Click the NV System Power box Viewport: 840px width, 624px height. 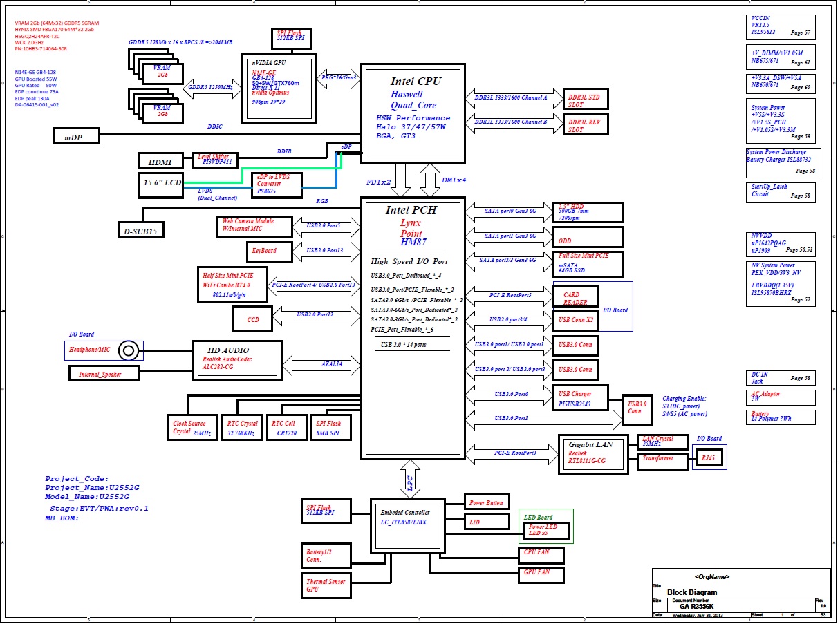(781, 283)
